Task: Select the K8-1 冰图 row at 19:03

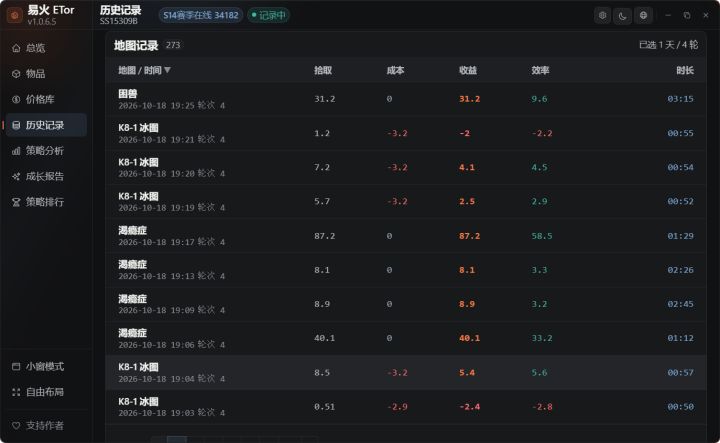Action: click(406, 407)
